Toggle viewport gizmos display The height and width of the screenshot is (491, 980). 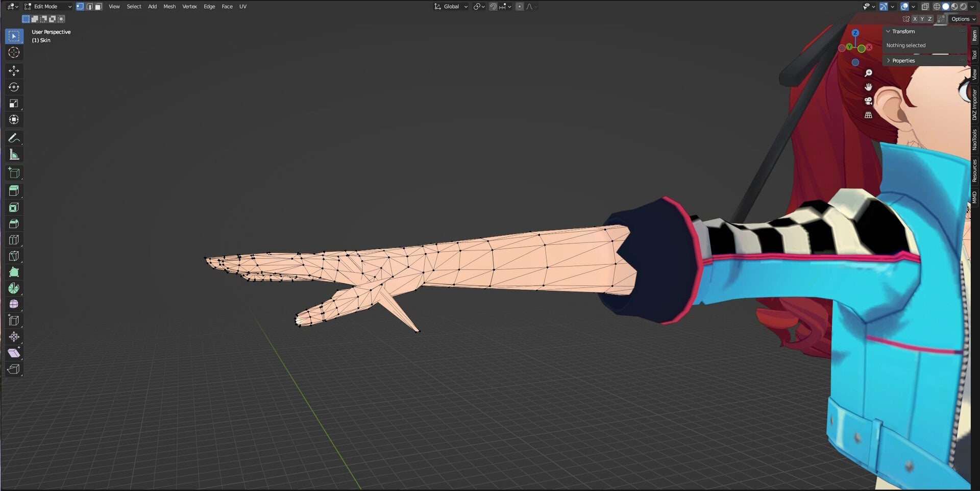coord(884,7)
